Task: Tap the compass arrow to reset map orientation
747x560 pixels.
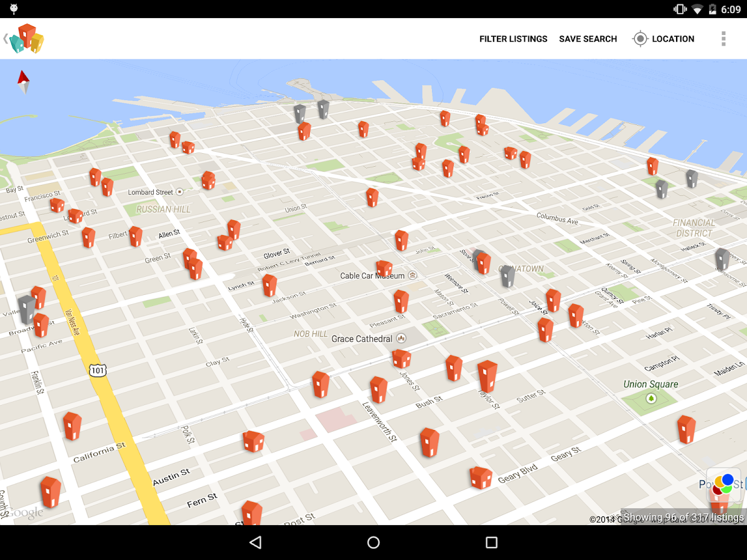Action: (22, 82)
